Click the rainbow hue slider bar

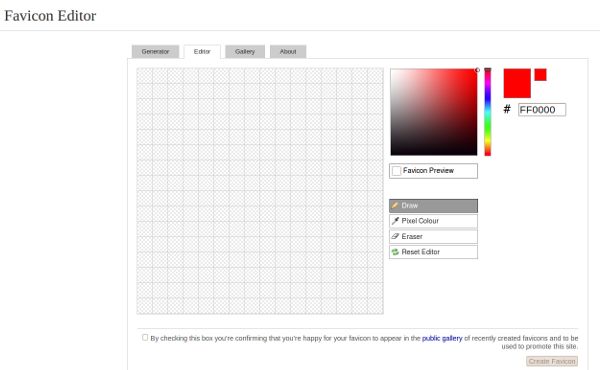point(488,112)
